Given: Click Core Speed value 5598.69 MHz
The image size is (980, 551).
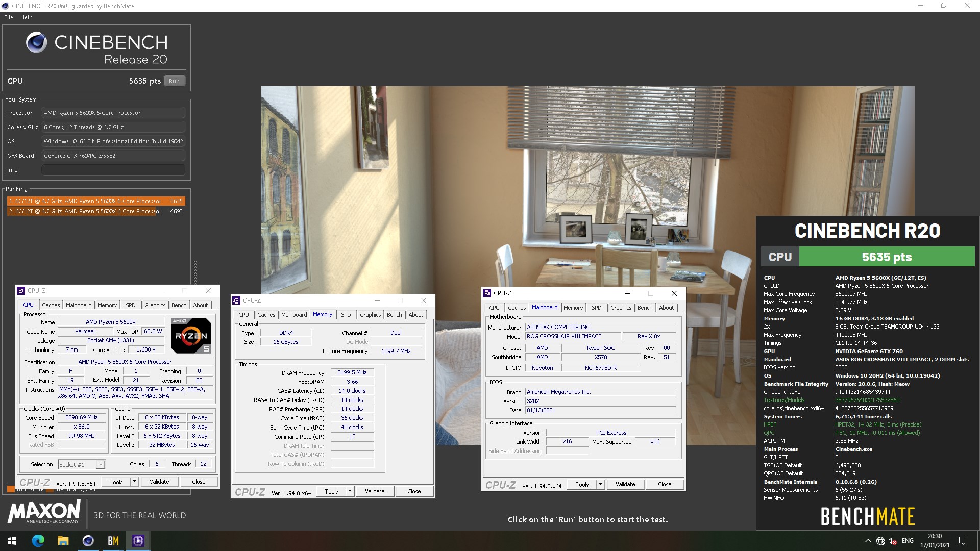Looking at the screenshot, I should click(x=82, y=417).
